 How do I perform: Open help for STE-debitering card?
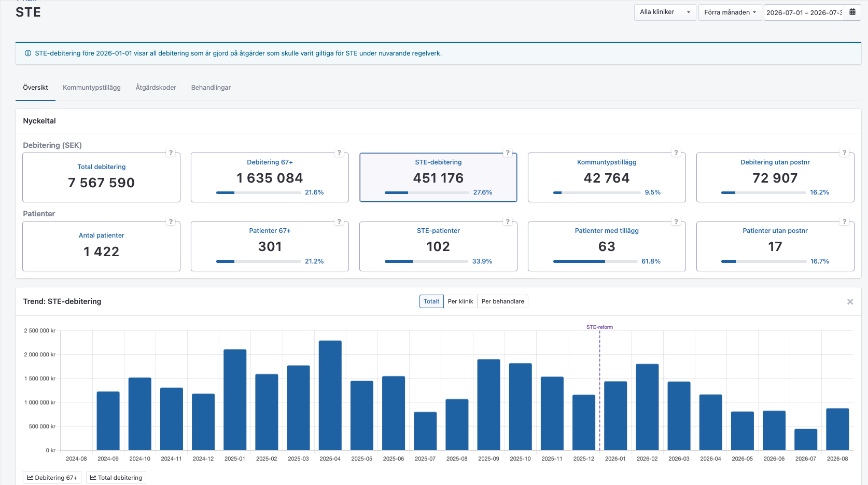508,153
